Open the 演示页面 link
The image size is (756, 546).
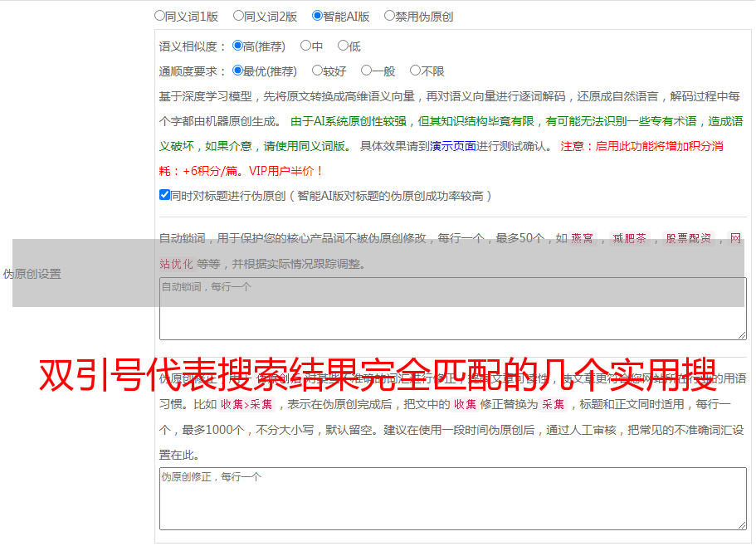(x=452, y=146)
